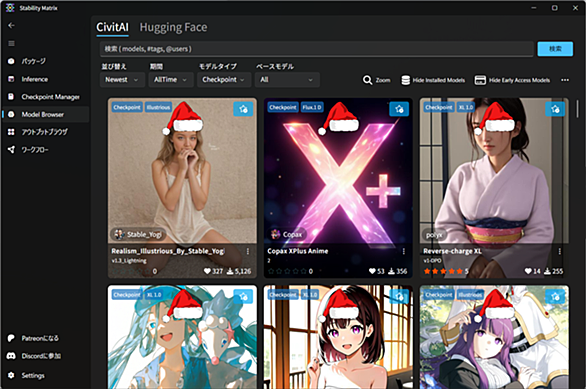Screen dimensions: 586x389
Task: Open Settings with the gear icon
Action: point(11,375)
